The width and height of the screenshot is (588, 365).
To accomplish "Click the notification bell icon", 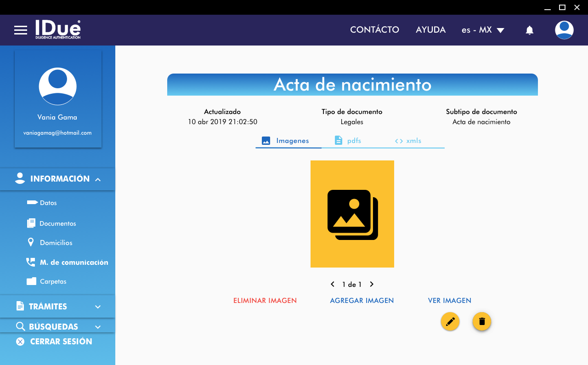I will [529, 30].
